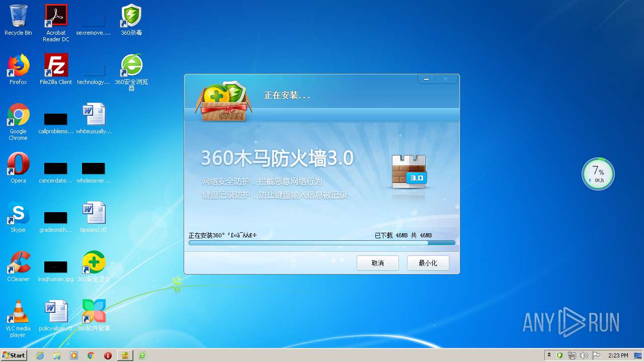This screenshot has height=362, width=644.
Task: Show hidden system tray icons
Action: (549, 355)
